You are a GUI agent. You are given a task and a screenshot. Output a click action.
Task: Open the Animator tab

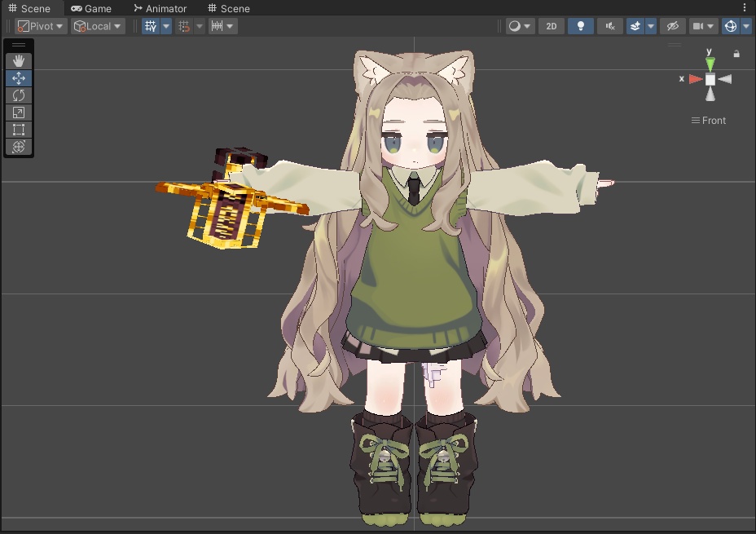point(160,8)
